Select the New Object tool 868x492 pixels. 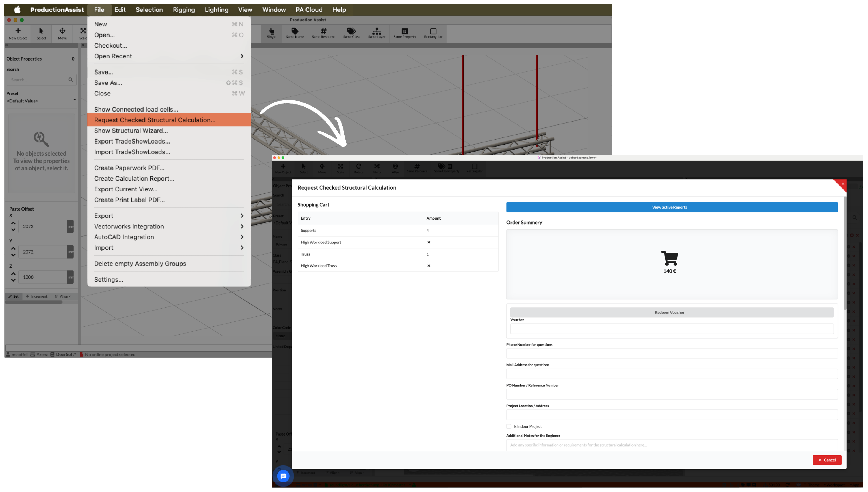(17, 33)
